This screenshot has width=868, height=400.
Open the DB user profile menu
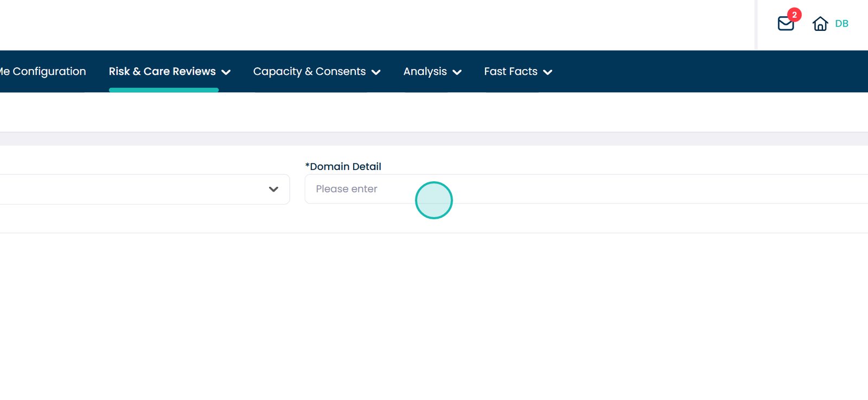[x=841, y=24]
